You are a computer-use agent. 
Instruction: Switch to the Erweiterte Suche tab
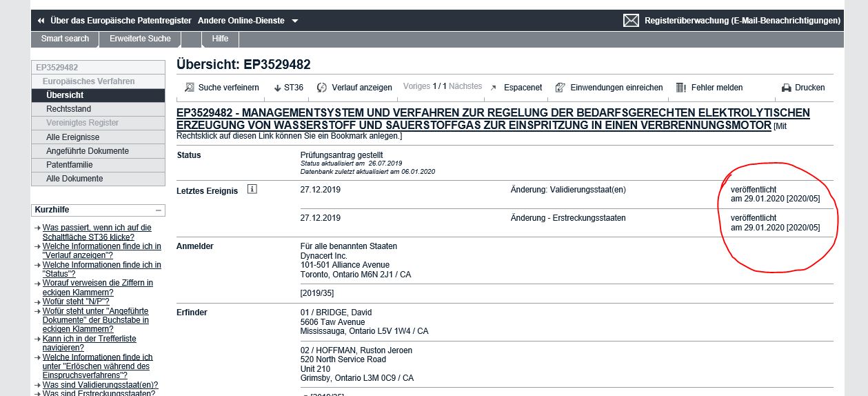coord(140,39)
